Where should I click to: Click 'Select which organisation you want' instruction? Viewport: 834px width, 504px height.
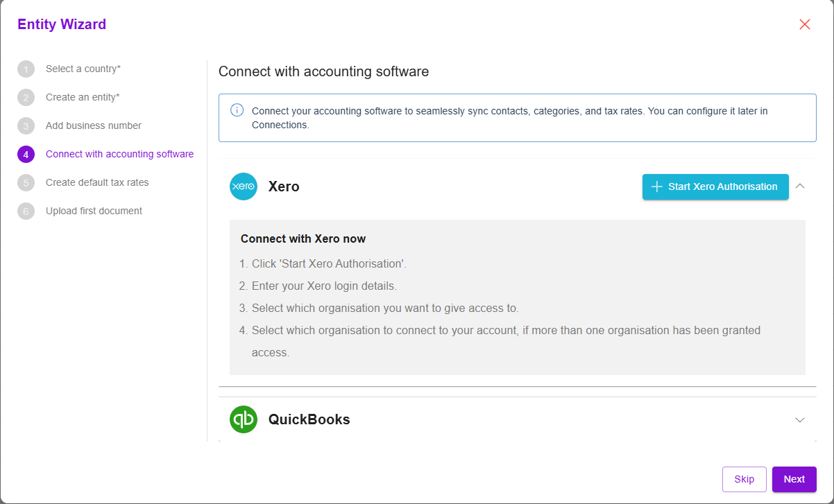(x=385, y=308)
